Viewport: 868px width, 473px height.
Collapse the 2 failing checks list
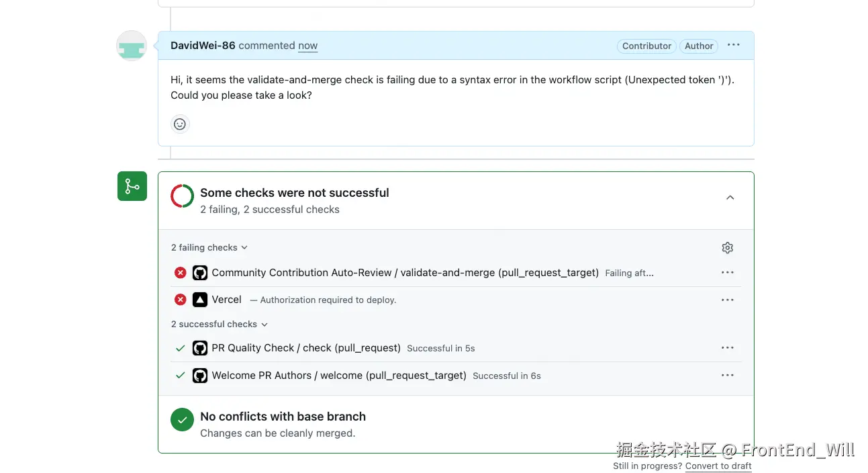209,248
